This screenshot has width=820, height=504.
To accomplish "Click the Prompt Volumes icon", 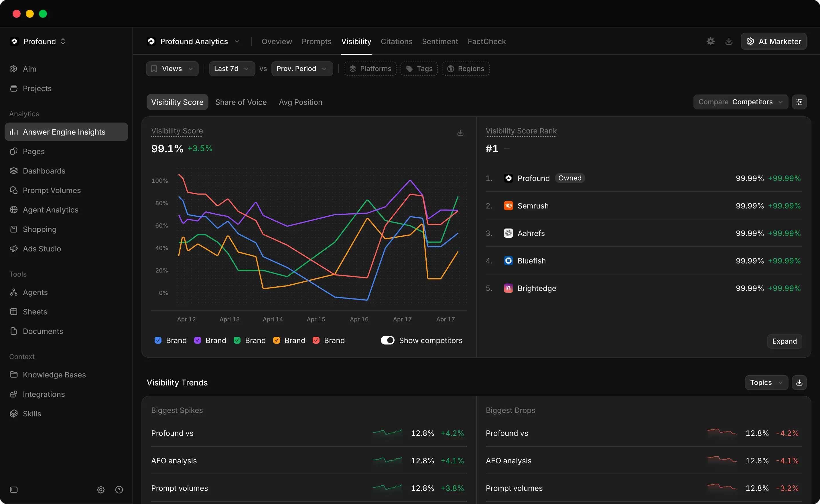I will (14, 190).
